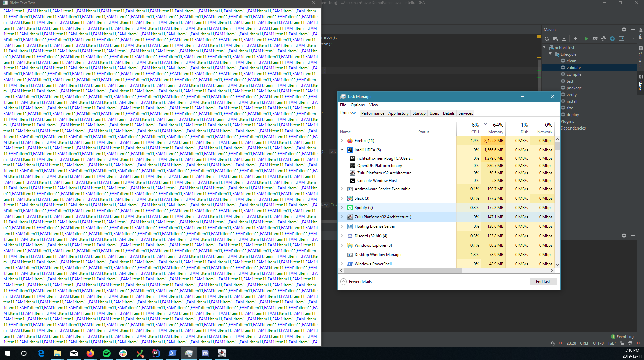Image resolution: width=644 pixels, height=360 pixels.
Task: Reimport all Maven projects
Action: coord(546,39)
